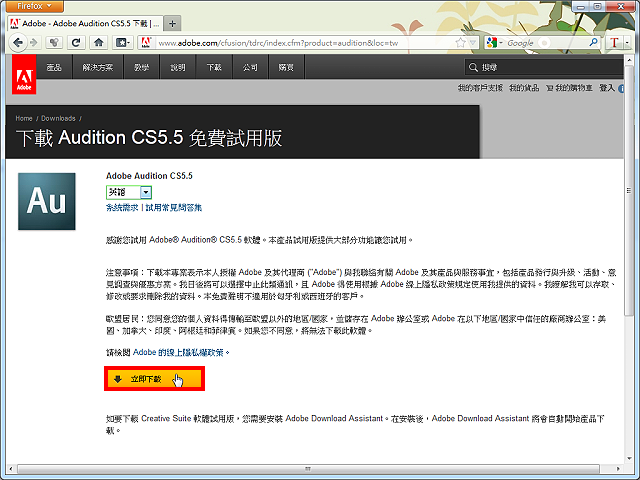Click the red T toolbar icon

[614, 42]
